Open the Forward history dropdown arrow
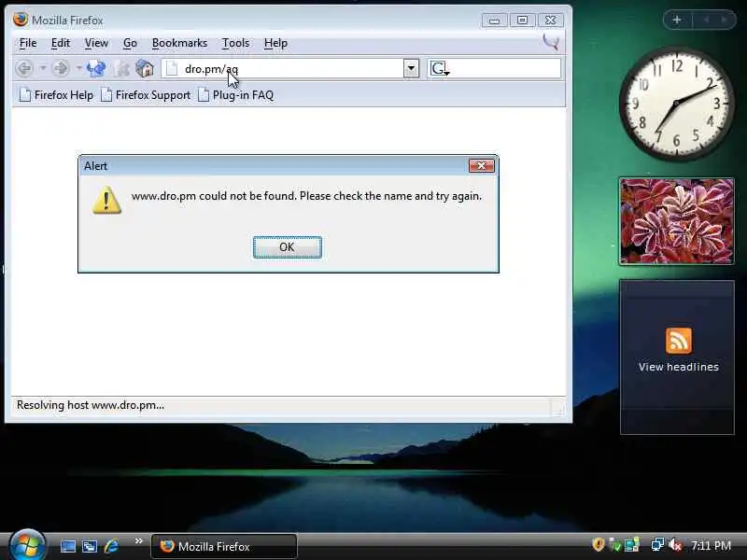 point(78,68)
